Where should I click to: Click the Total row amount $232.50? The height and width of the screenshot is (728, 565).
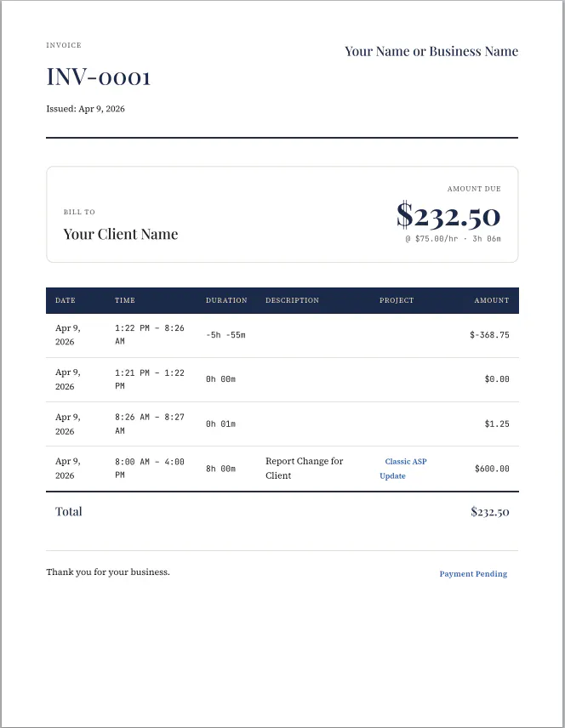(x=490, y=512)
